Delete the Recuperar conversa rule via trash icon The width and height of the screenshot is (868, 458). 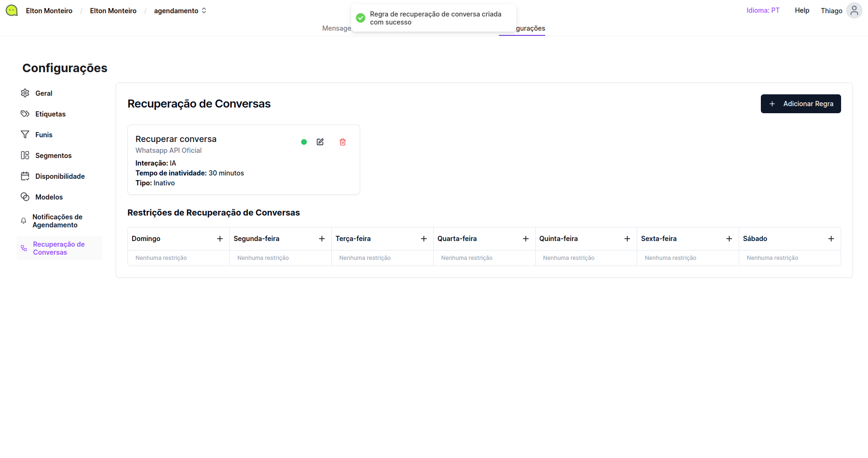[343, 142]
